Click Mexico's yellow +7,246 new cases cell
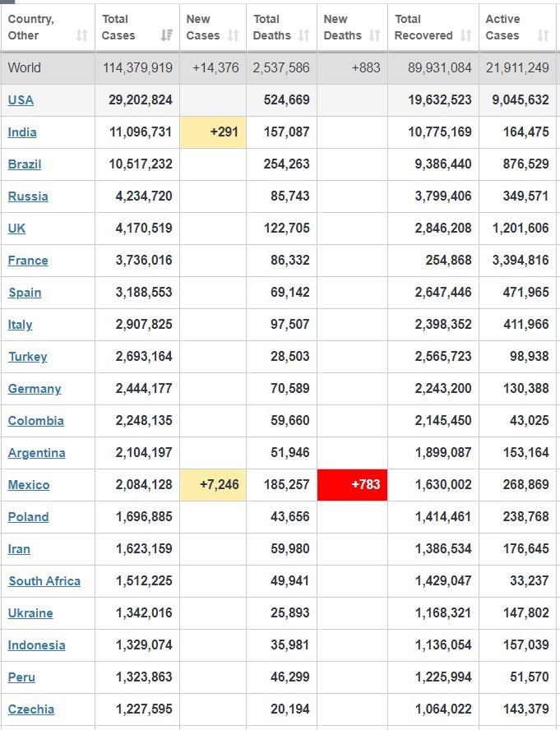Image resolution: width=560 pixels, height=730 pixels. (213, 484)
